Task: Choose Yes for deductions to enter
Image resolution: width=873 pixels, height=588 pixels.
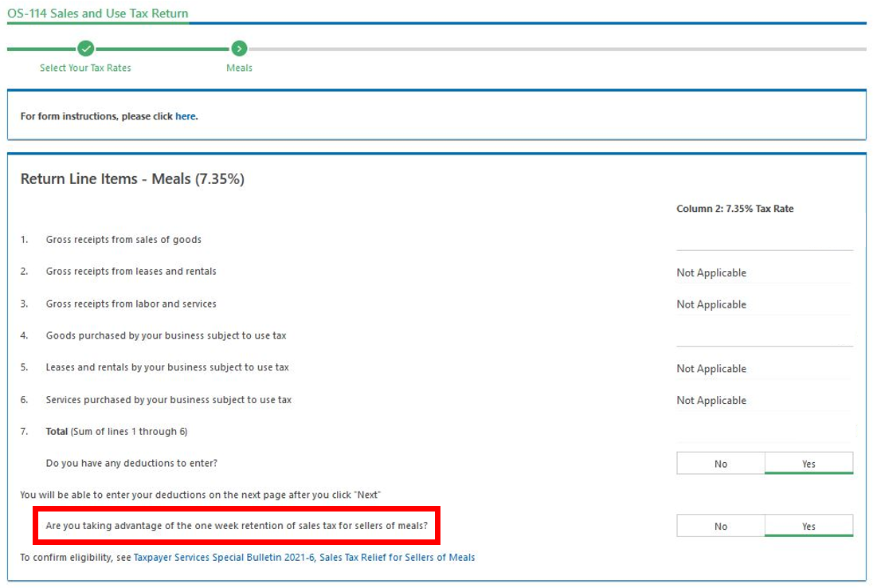Action: (808, 464)
